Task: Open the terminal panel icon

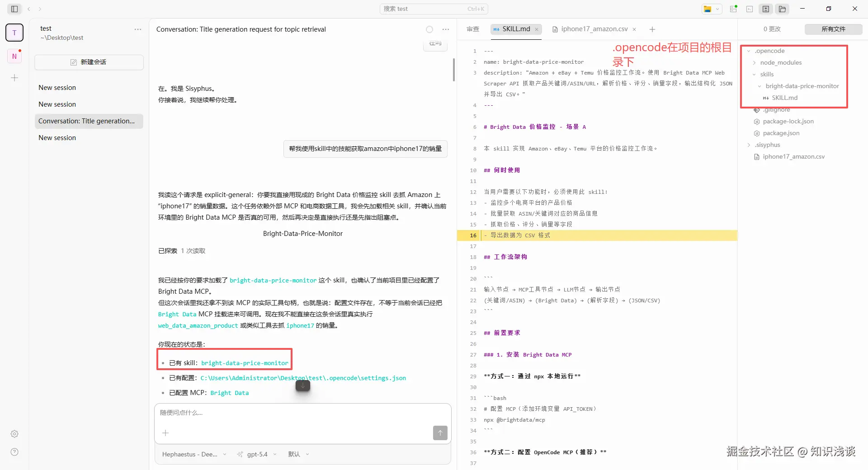Action: tap(750, 9)
